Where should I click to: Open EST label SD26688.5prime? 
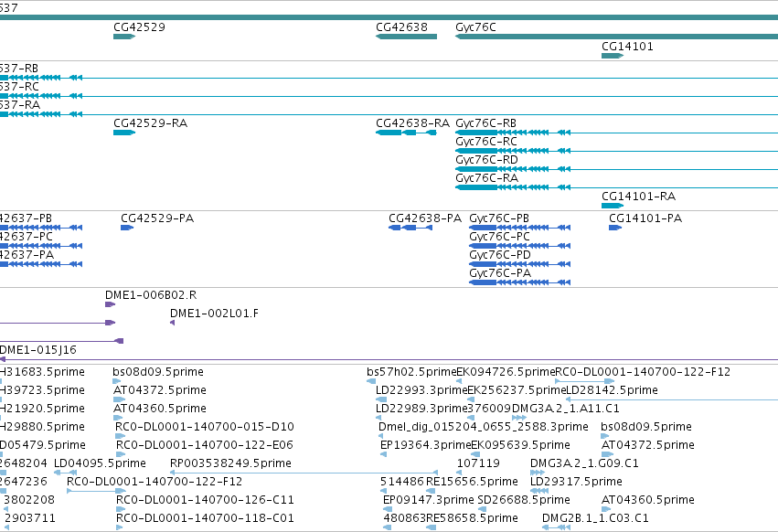point(524,500)
